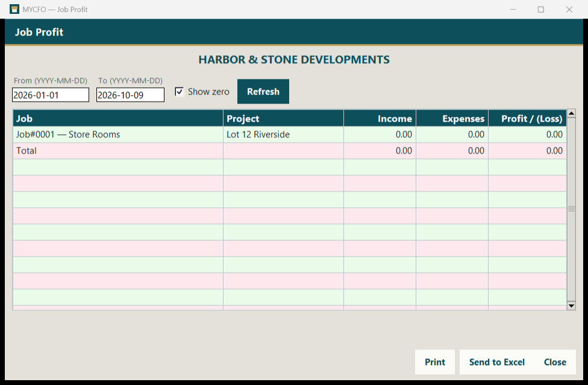Minimize the MYCFO window
The image size is (588, 385).
[x=513, y=10]
